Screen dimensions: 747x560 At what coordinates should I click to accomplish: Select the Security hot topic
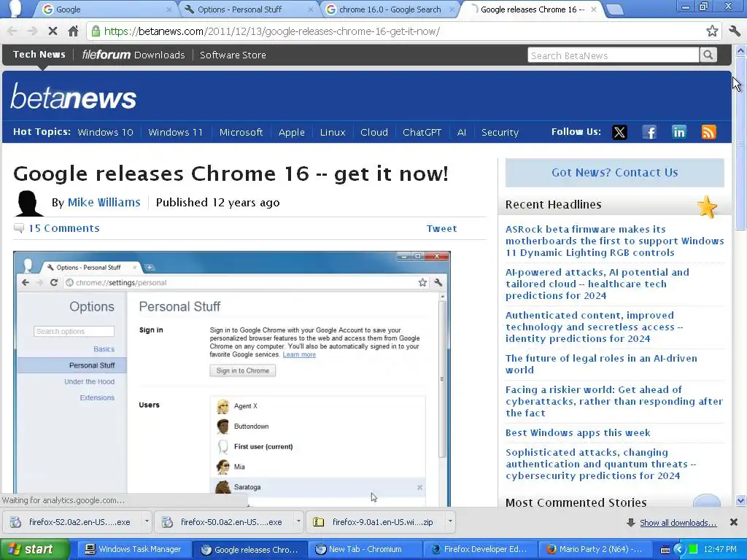[x=500, y=133]
